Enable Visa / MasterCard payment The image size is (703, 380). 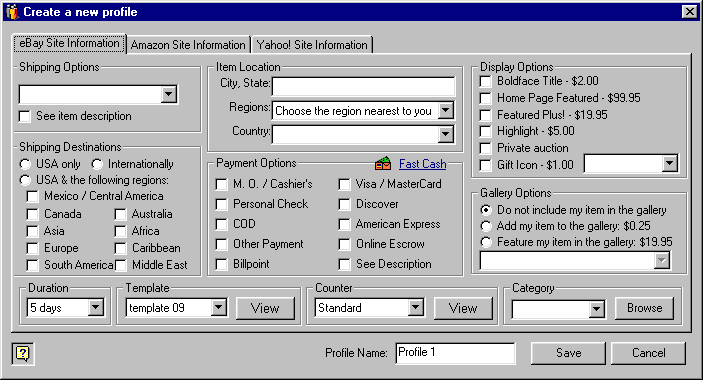[344, 184]
